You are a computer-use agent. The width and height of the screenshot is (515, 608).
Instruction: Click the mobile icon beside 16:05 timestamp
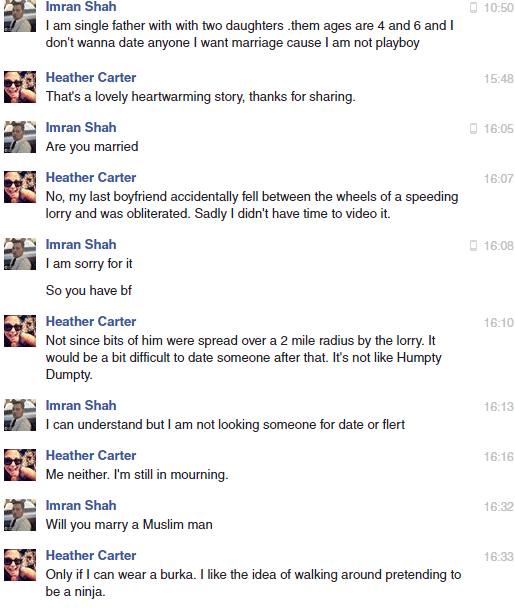point(473,128)
